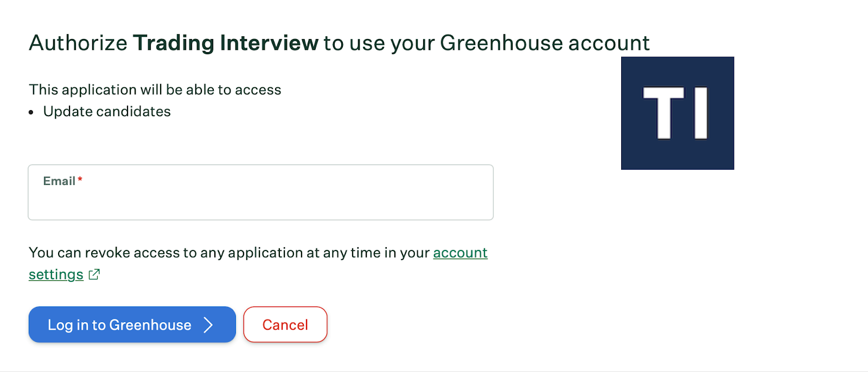Image resolution: width=868 pixels, height=372 pixels.
Task: Open the "account" link on the first line
Action: [460, 253]
